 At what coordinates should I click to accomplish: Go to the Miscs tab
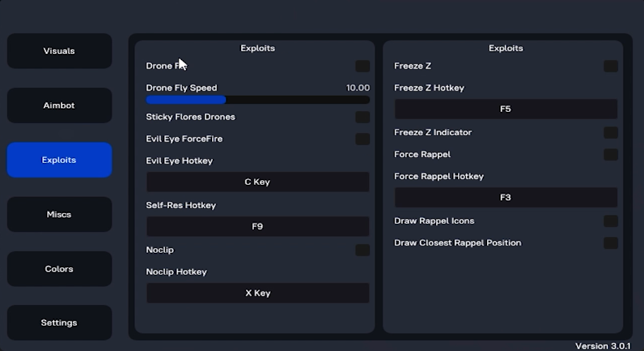click(x=59, y=214)
